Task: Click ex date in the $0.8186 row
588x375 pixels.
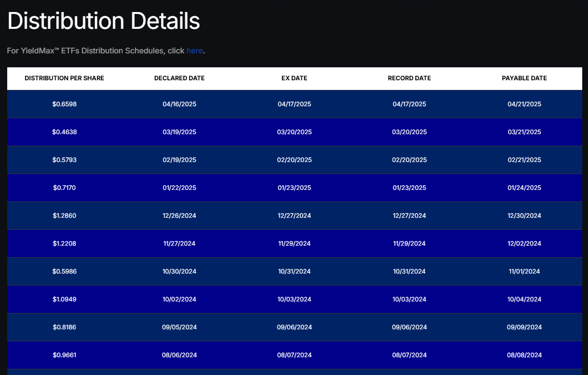Action: click(x=294, y=327)
